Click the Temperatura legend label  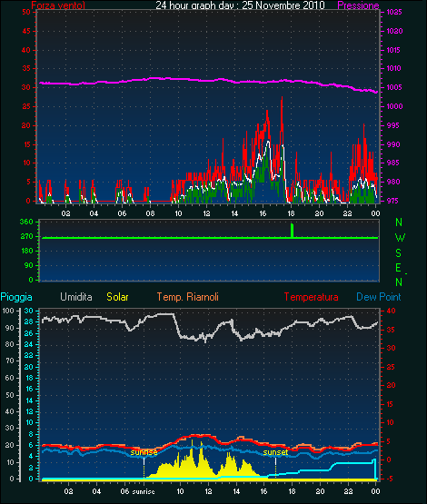pyautogui.click(x=311, y=297)
